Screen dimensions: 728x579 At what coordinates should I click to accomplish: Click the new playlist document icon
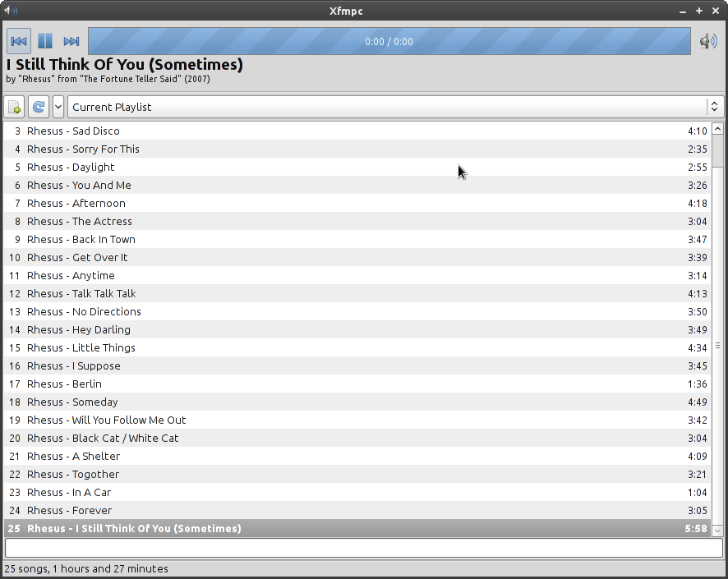coord(15,108)
